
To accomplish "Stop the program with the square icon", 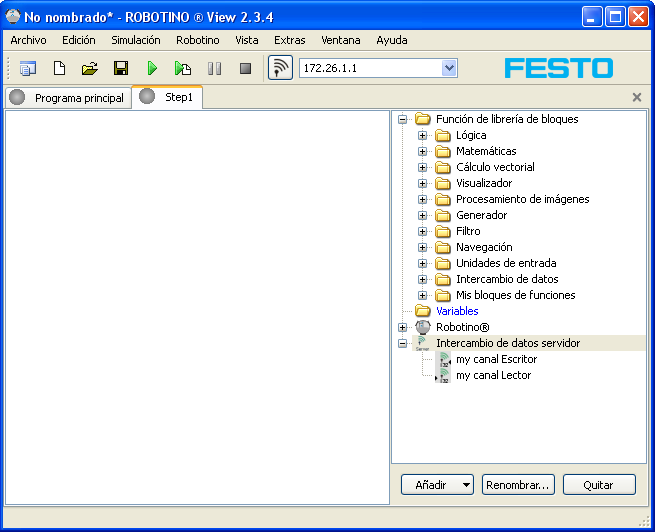I will coord(246,68).
